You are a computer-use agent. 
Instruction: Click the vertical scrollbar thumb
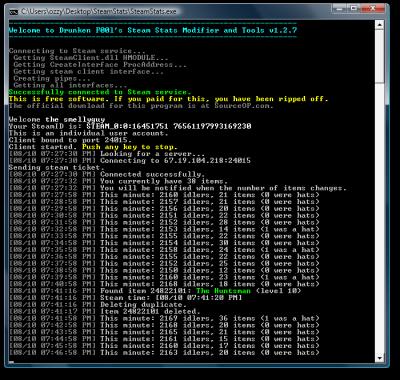click(x=379, y=56)
